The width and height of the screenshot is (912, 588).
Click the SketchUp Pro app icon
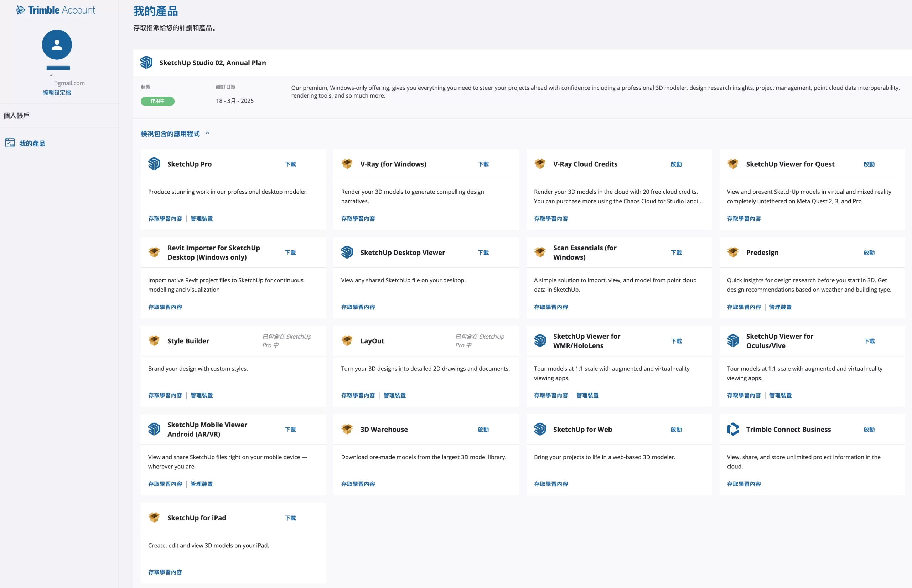pyautogui.click(x=154, y=164)
